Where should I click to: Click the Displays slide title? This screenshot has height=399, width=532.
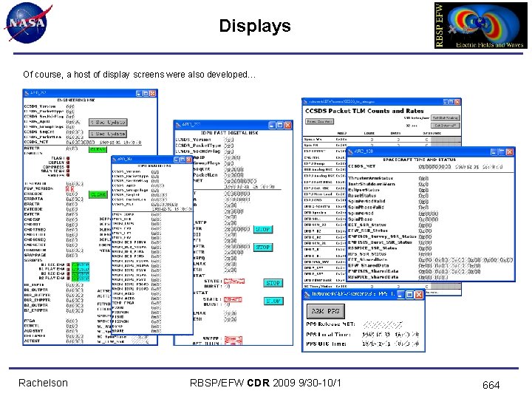(255, 25)
